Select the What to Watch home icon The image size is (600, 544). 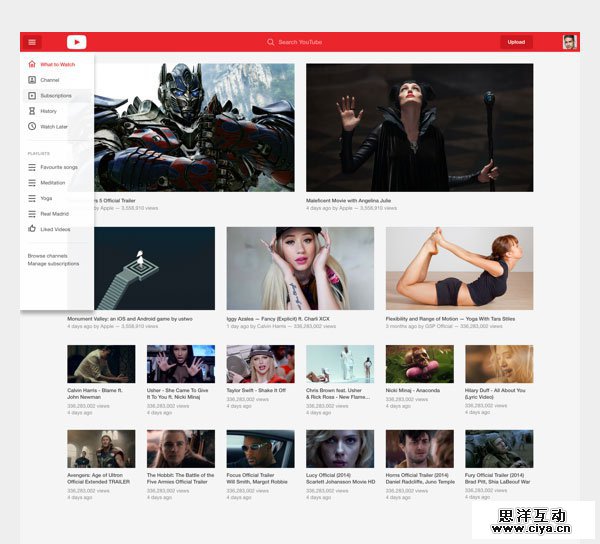coord(32,64)
